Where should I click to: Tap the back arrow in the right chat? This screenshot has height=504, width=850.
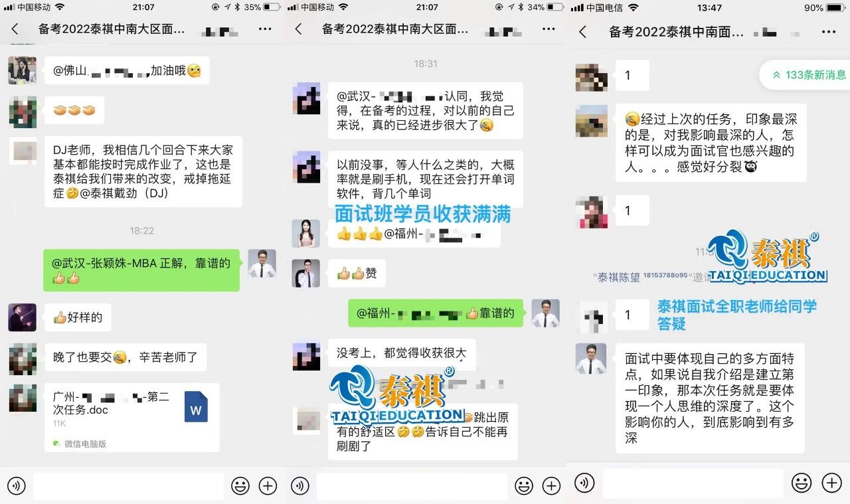[x=582, y=32]
